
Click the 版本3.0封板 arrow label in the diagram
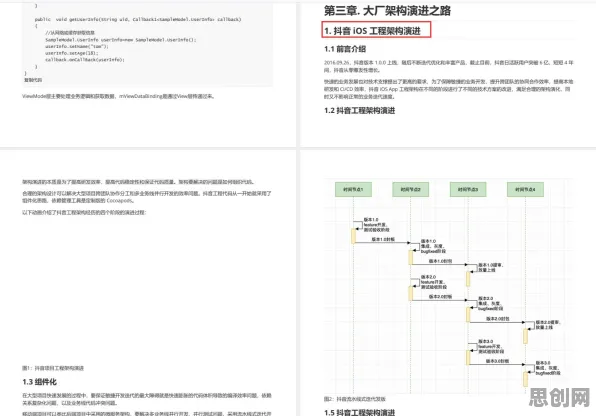[x=497, y=361]
